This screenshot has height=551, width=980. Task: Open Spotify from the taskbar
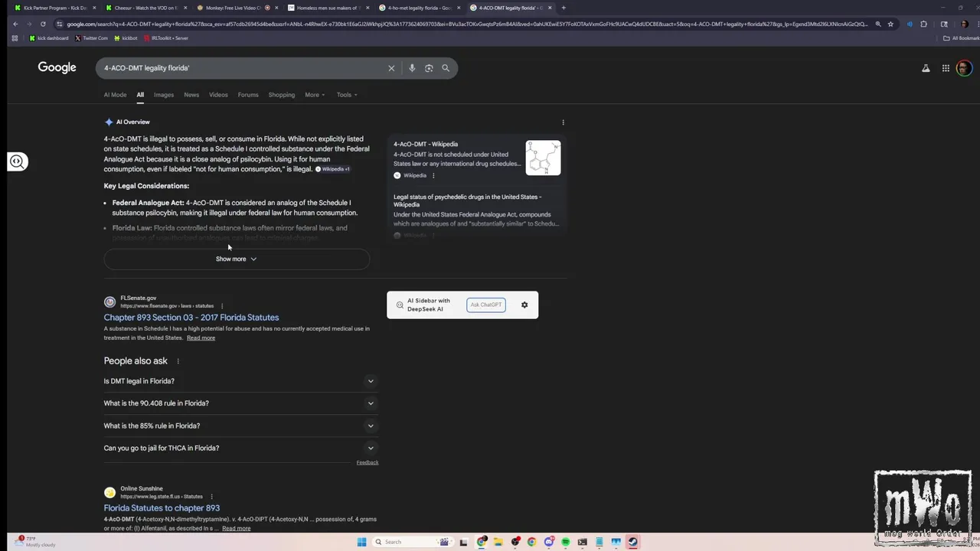tap(566, 542)
